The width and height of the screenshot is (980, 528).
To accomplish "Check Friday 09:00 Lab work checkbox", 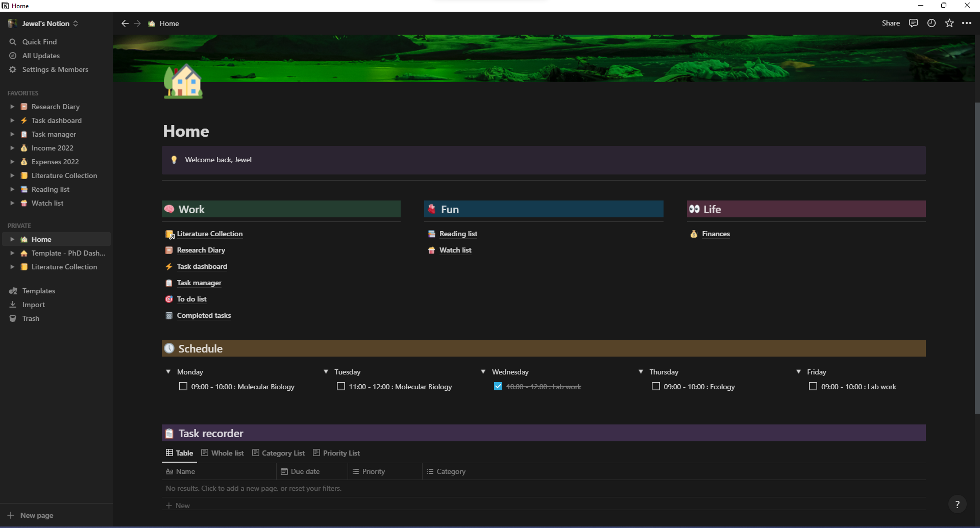I will tap(813, 387).
